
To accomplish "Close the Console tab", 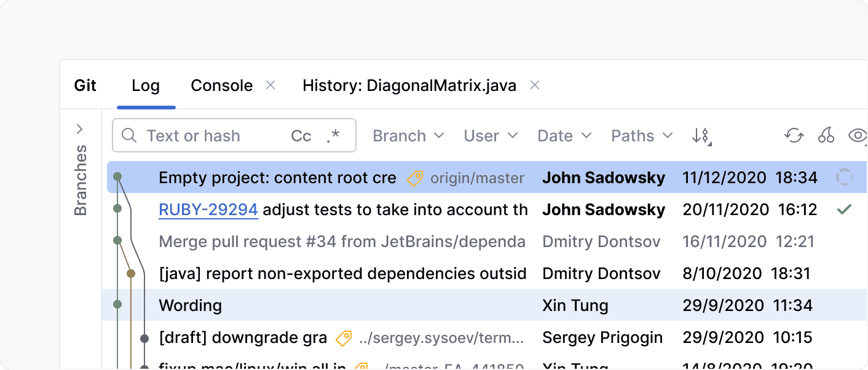I will coord(270,85).
